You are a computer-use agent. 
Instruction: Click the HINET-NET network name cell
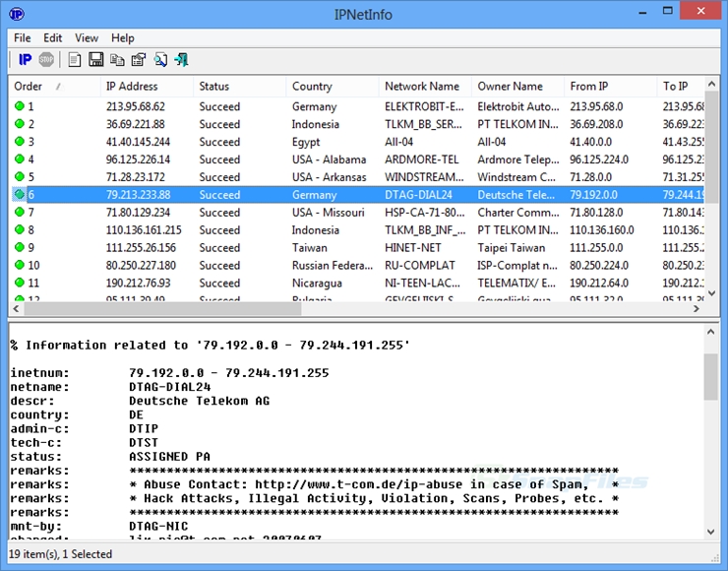tap(413, 248)
